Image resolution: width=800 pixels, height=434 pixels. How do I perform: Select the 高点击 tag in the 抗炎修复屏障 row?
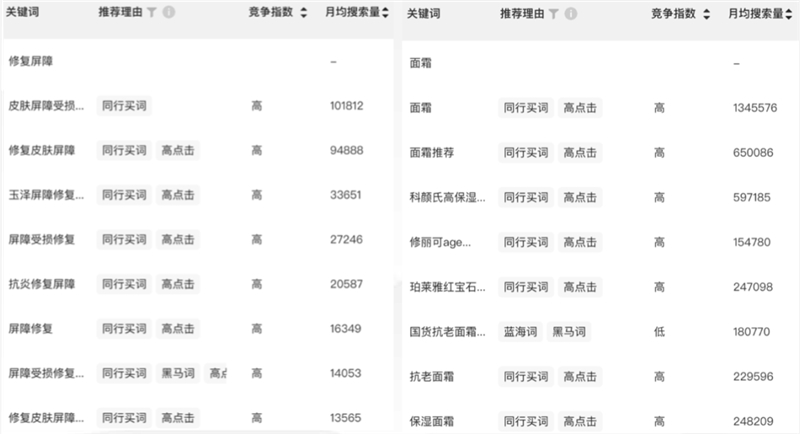click(x=178, y=284)
